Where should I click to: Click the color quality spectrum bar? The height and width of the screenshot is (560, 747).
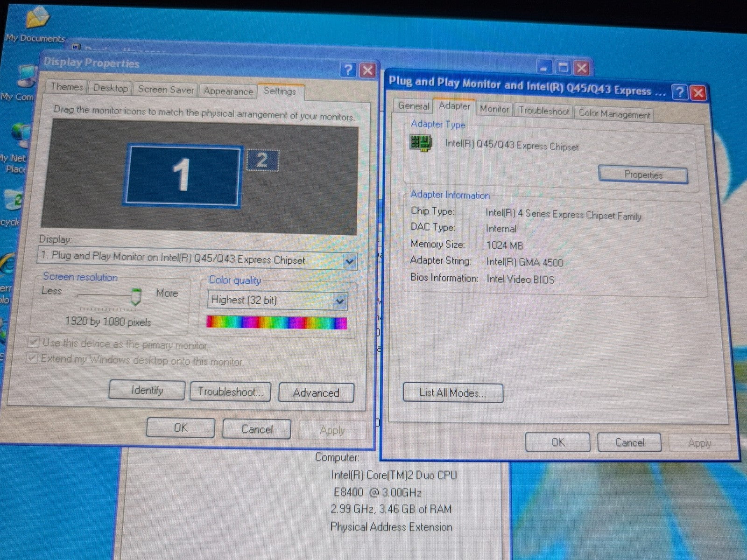coord(276,322)
